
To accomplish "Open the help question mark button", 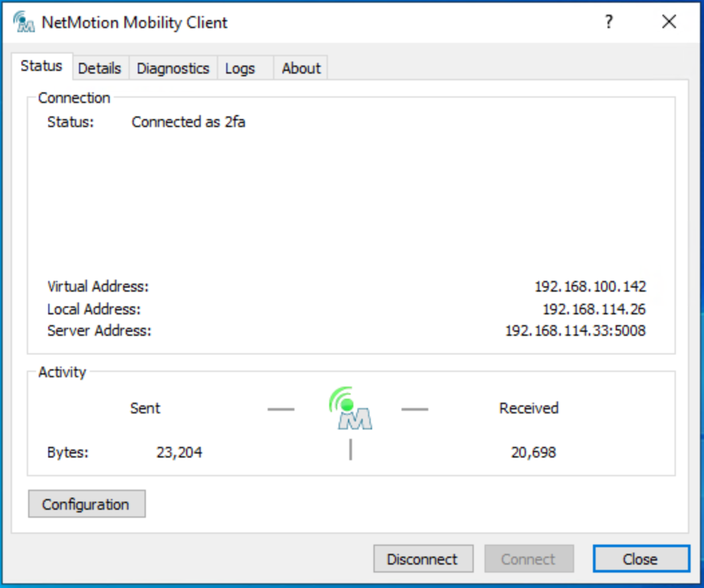I will 608,21.
